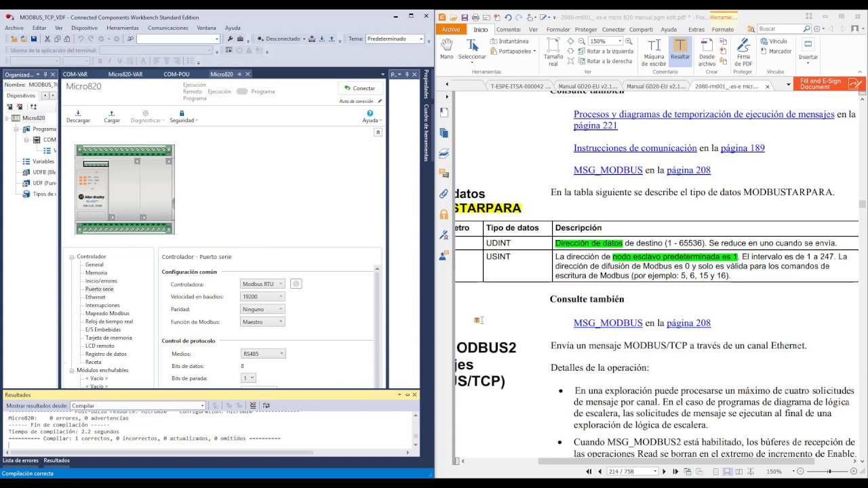This screenshot has height=488, width=868.
Task: Open the Paridad Ninguno dropdown
Action: [x=263, y=309]
